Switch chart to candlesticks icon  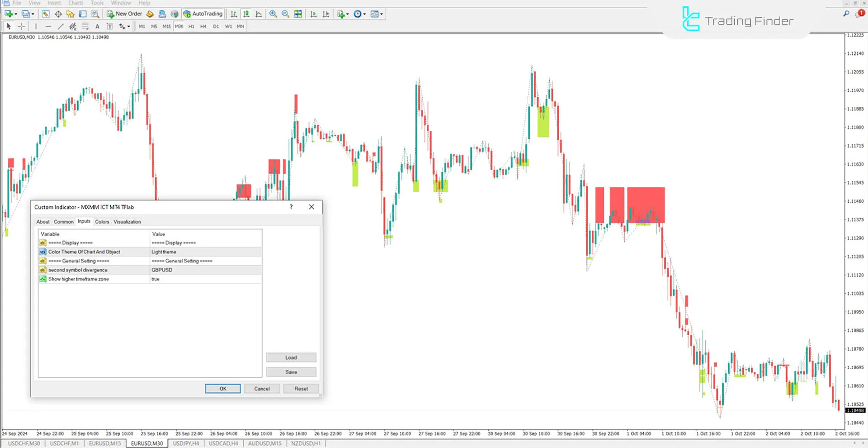pos(246,14)
